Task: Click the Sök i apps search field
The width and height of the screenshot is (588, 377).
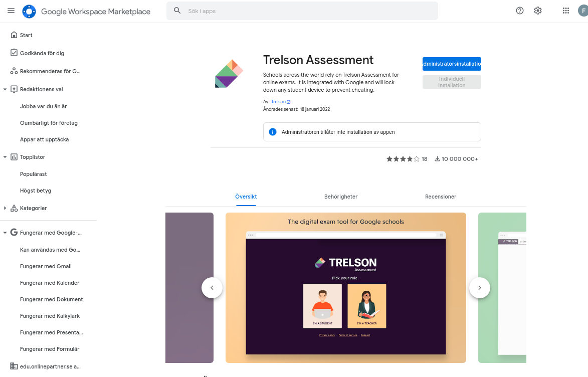Action: (x=302, y=11)
